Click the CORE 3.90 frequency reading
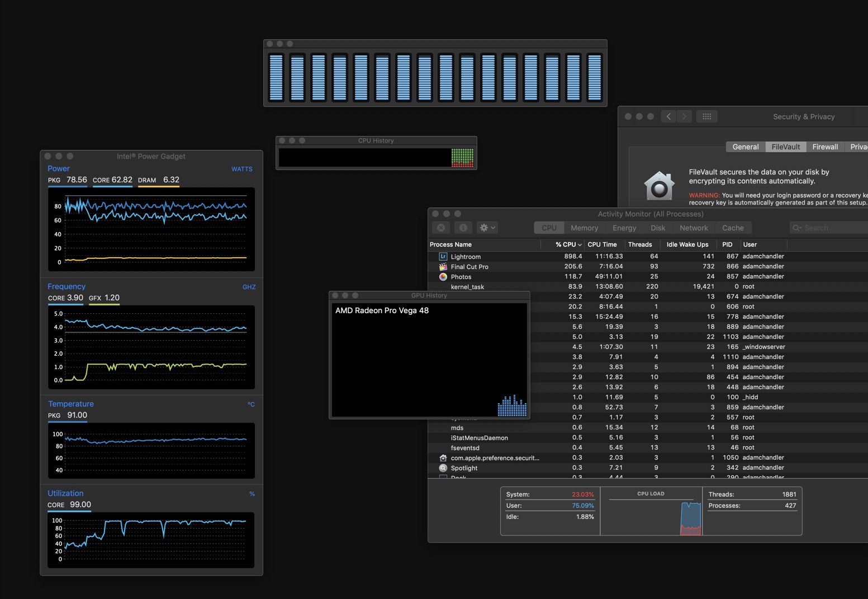 click(x=65, y=298)
